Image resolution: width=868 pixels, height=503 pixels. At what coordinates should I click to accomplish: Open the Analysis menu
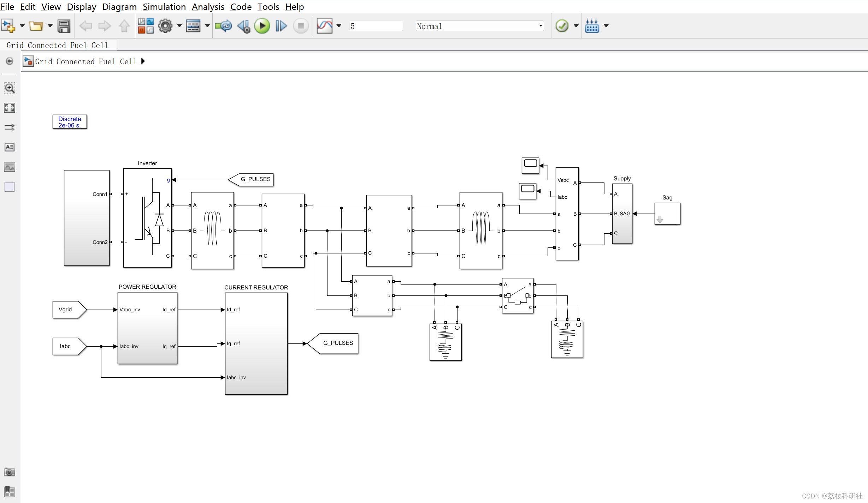(208, 7)
